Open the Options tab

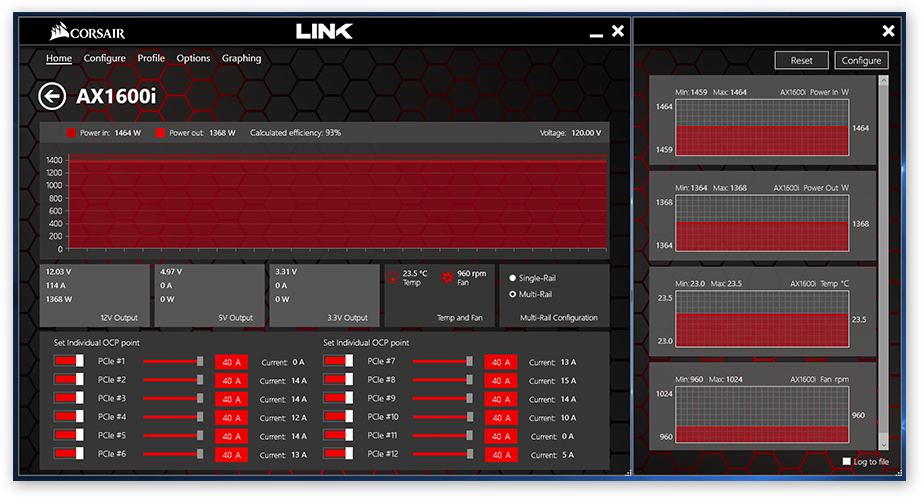tap(193, 58)
